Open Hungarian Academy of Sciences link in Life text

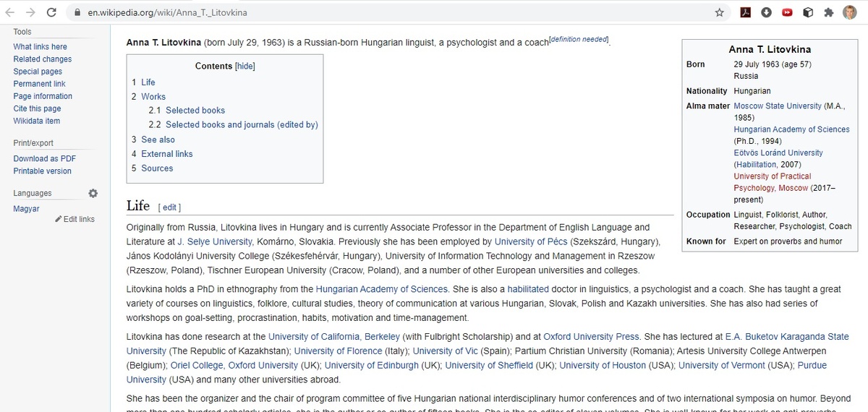tap(382, 289)
